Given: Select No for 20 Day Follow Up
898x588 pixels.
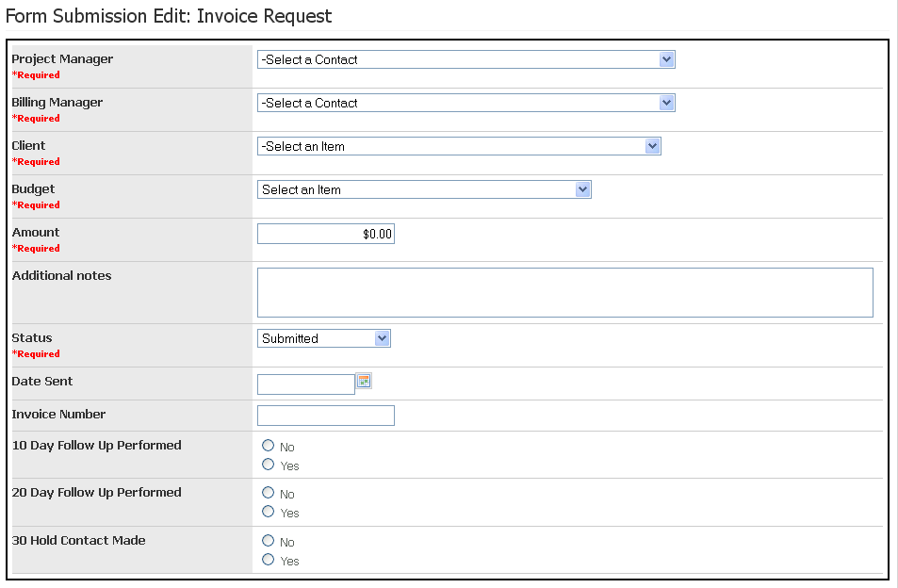Looking at the screenshot, I should click(x=269, y=493).
